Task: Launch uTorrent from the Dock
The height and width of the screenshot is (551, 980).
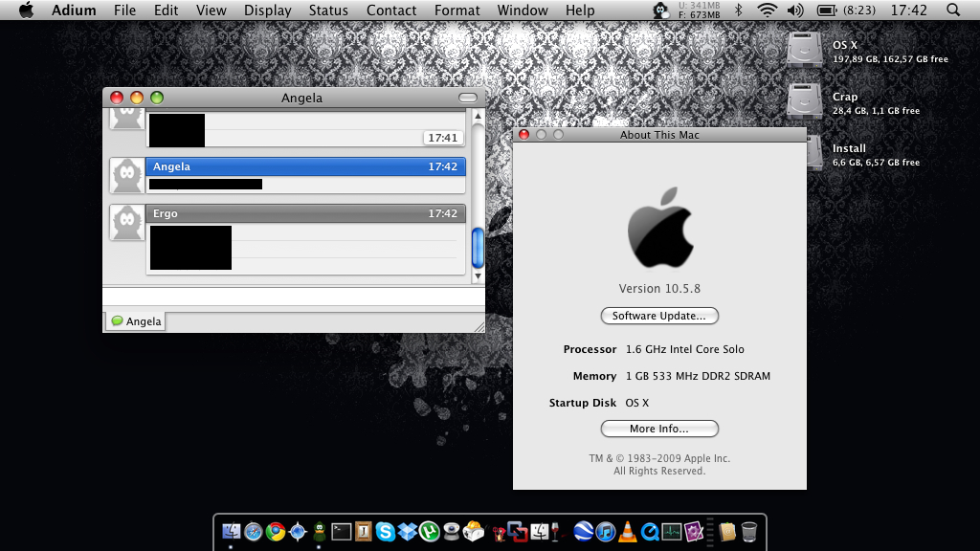Action: [x=430, y=532]
